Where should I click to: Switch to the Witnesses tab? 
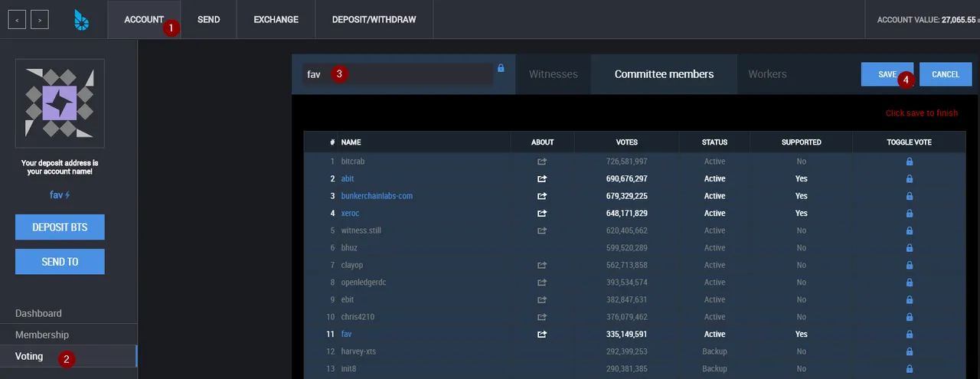coord(554,74)
